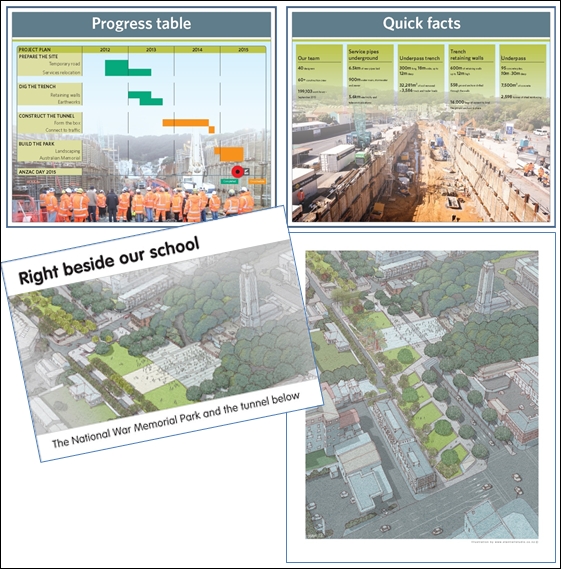
Task: Click the "Underpass trench" facts column
Action: [421, 74]
